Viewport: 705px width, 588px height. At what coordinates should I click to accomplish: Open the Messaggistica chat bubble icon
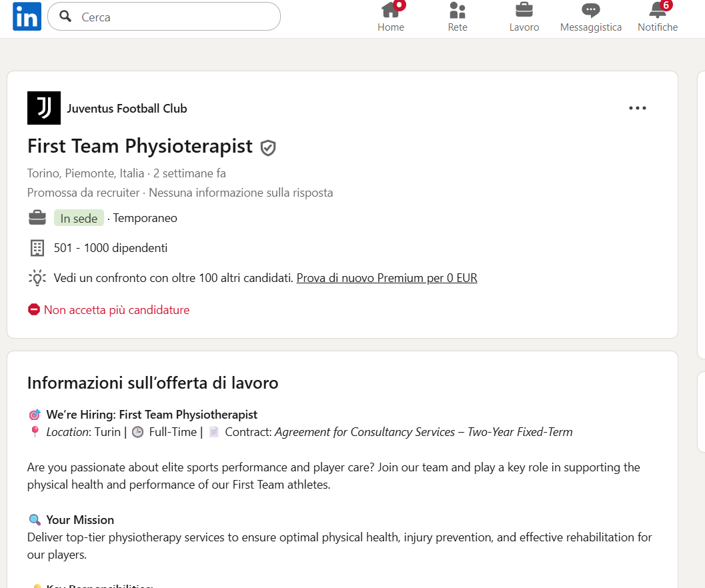click(x=590, y=9)
